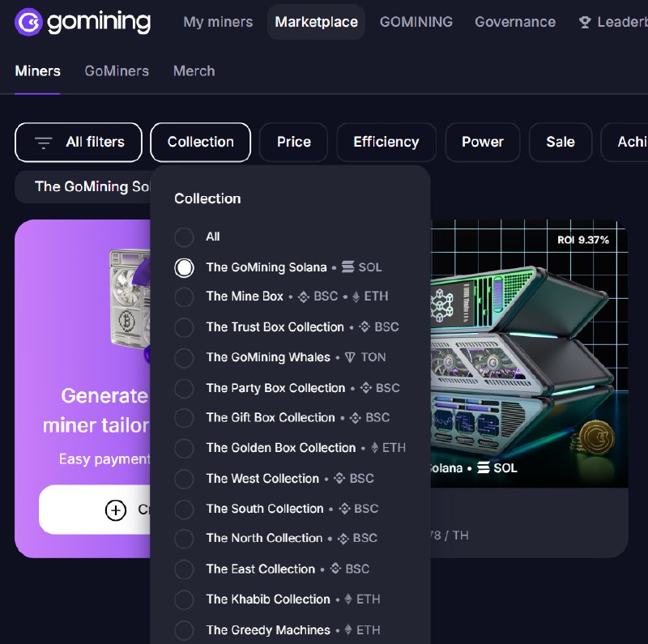The width and height of the screenshot is (648, 644).
Task: Switch to the Miners tab
Action: [37, 71]
